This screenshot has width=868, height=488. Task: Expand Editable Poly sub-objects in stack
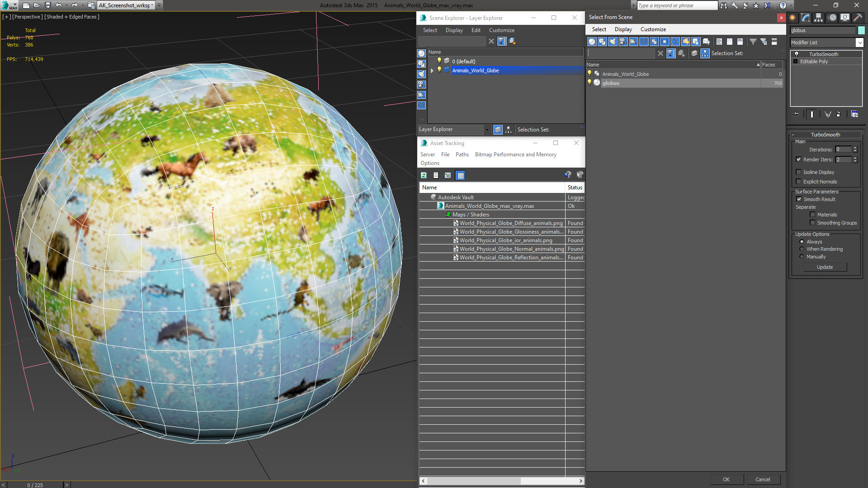coord(795,61)
